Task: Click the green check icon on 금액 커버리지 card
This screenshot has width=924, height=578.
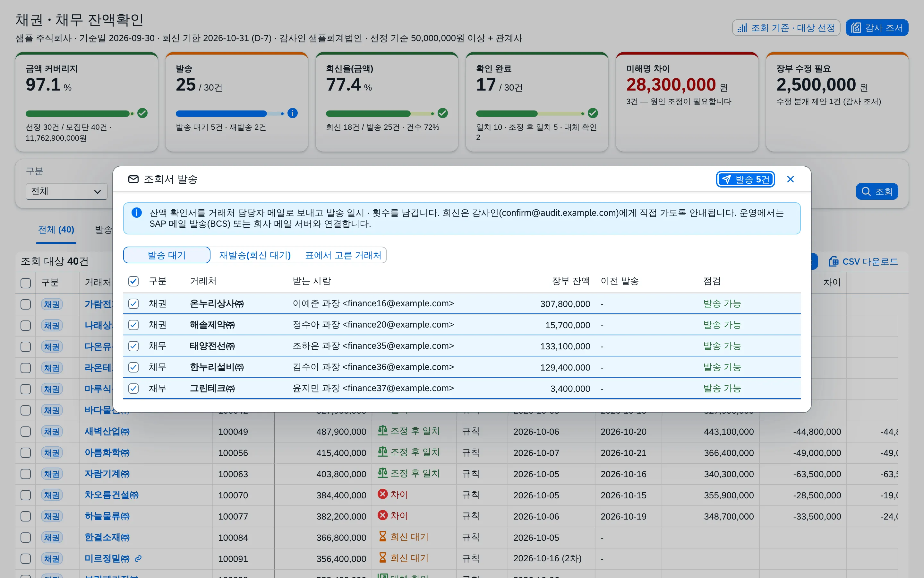Action: click(x=142, y=113)
